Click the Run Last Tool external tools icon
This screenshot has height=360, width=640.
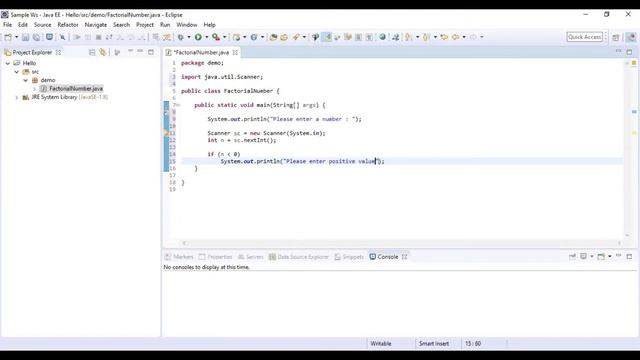coord(216,37)
